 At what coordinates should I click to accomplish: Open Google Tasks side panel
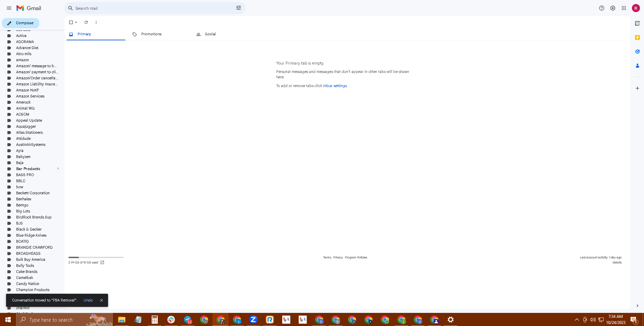(x=637, y=51)
